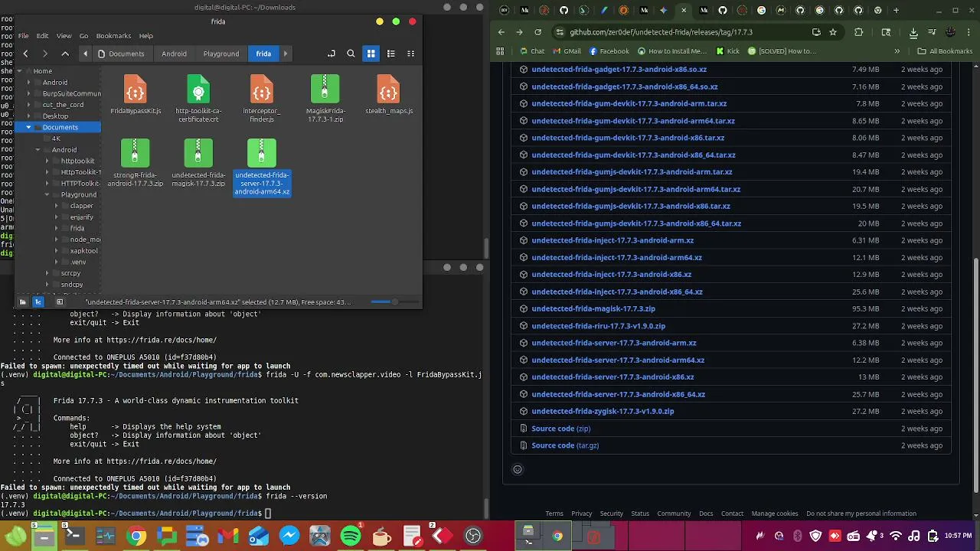
Task: Open new Chrome tab
Action: [x=896, y=10]
